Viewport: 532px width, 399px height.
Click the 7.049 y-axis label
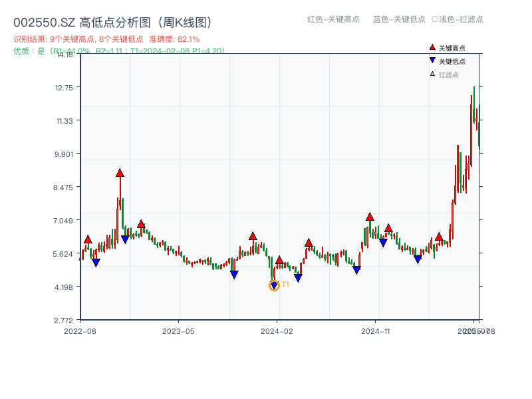[63, 221]
